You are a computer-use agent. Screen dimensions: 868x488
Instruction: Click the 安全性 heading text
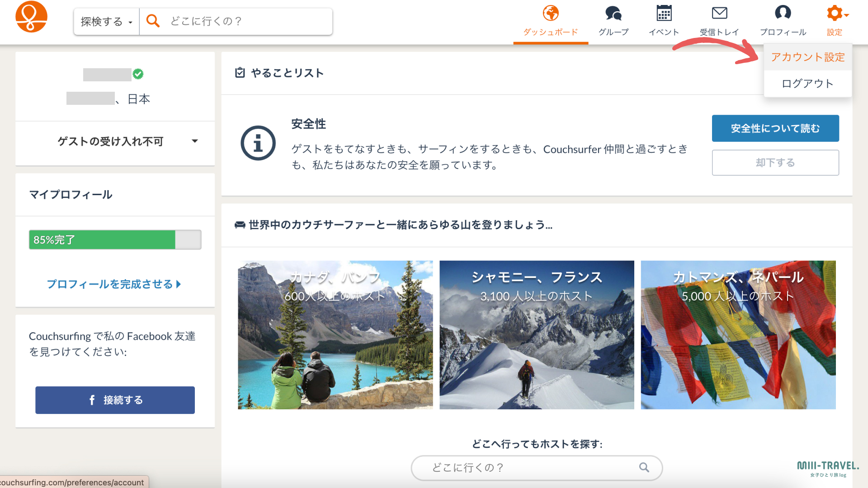click(x=309, y=124)
